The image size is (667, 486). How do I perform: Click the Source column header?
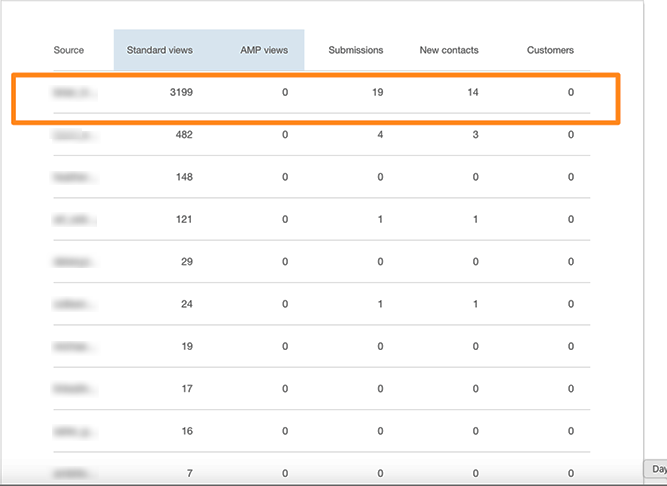pos(69,50)
